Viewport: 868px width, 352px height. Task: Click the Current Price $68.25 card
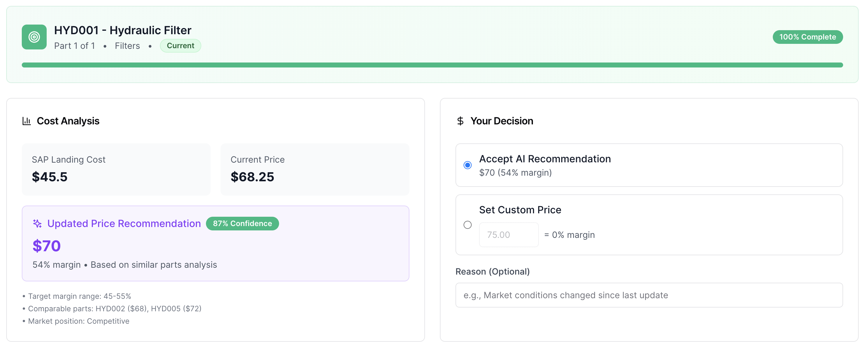coord(315,169)
